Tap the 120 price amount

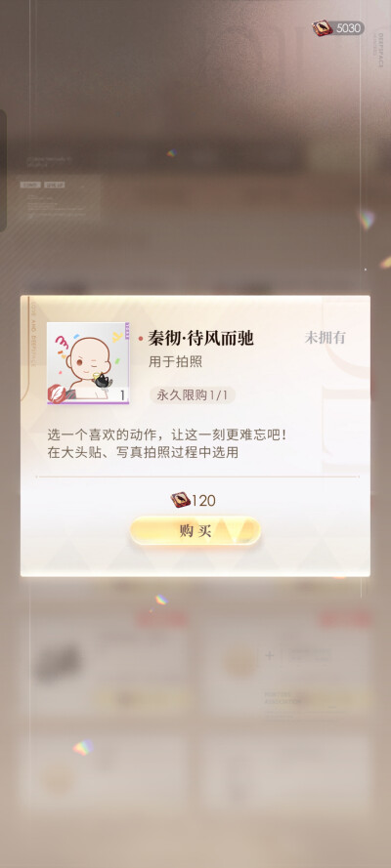click(203, 501)
